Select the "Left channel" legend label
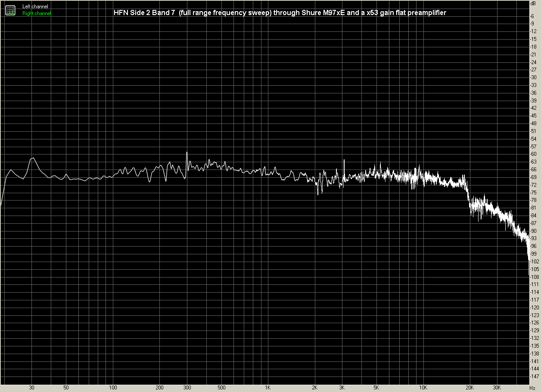Image resolution: width=541 pixels, height=392 pixels. tap(35, 7)
